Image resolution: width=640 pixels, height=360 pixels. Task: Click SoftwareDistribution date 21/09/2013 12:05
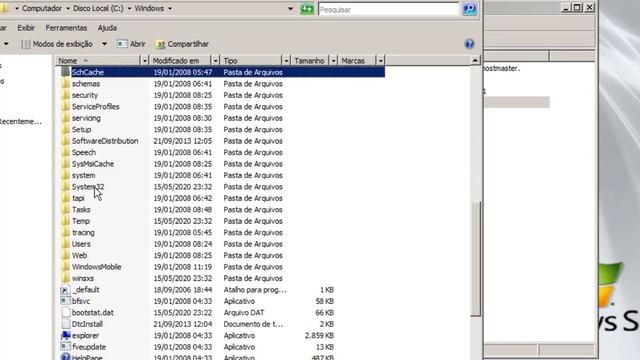(x=182, y=141)
